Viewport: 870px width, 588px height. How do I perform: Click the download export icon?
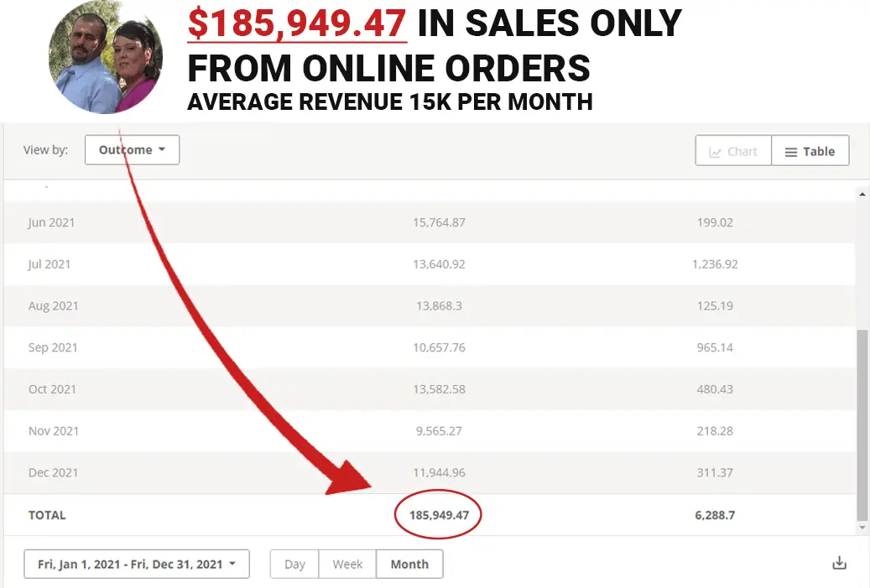[839, 564]
